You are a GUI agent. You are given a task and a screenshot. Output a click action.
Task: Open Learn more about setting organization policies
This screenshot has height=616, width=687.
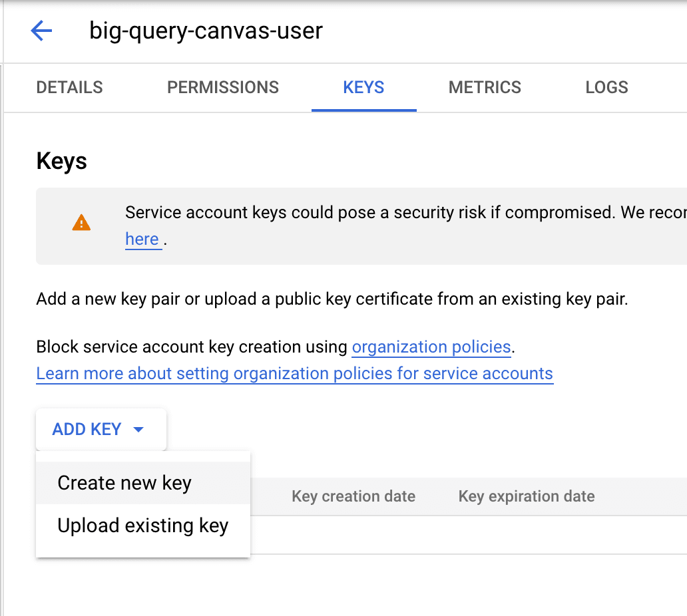tap(295, 373)
